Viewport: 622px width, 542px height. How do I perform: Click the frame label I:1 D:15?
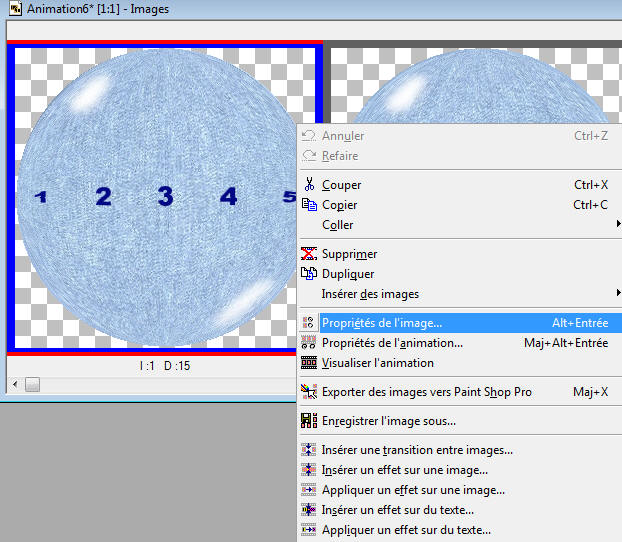point(165,365)
